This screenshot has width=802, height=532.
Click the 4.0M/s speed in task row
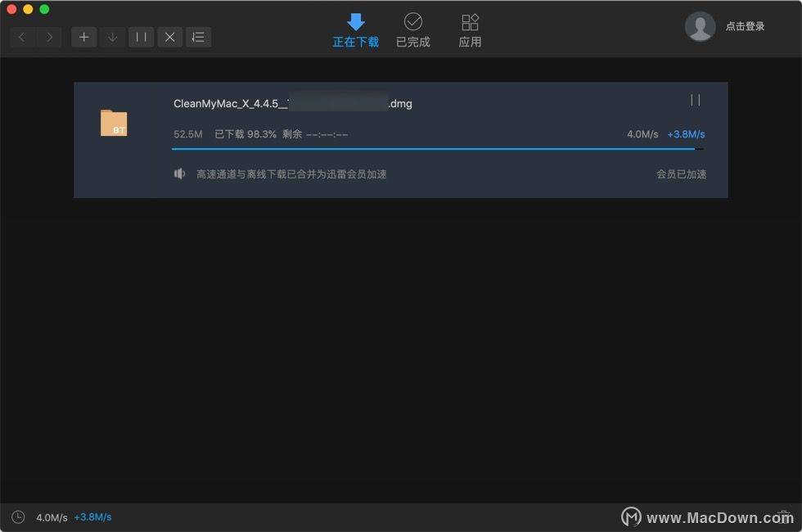click(642, 134)
